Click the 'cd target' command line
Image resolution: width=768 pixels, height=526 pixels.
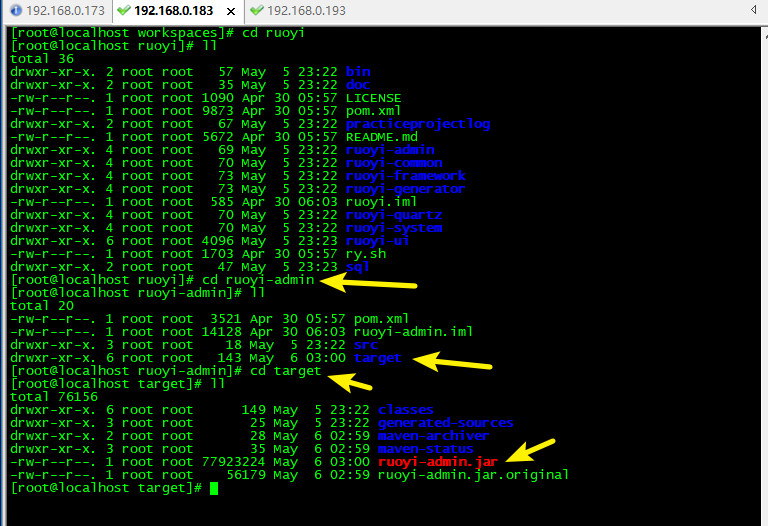pos(286,371)
